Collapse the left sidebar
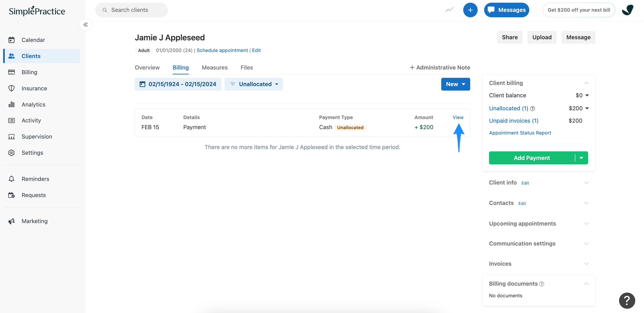The image size is (644, 313). click(85, 24)
